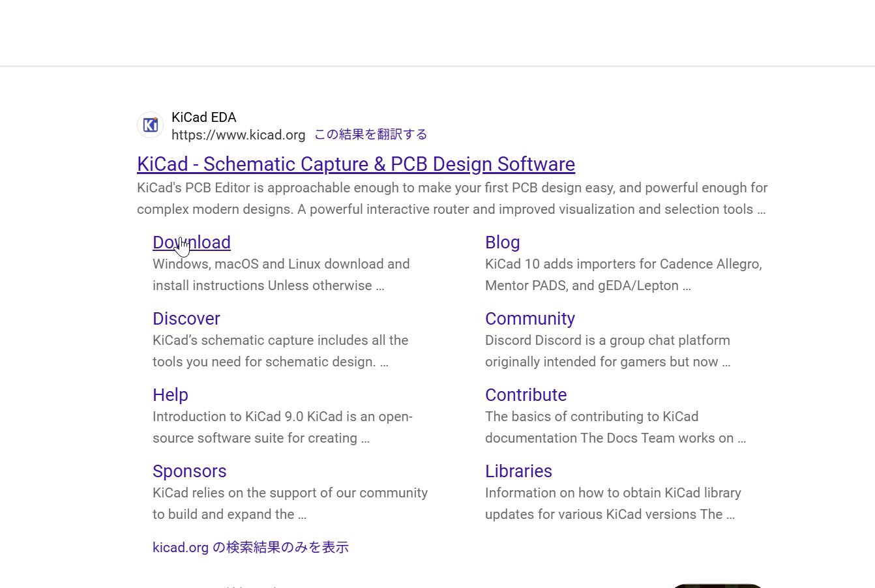This screenshot has height=588, width=875.
Task: Open the Libraries sitelink
Action: click(x=518, y=471)
